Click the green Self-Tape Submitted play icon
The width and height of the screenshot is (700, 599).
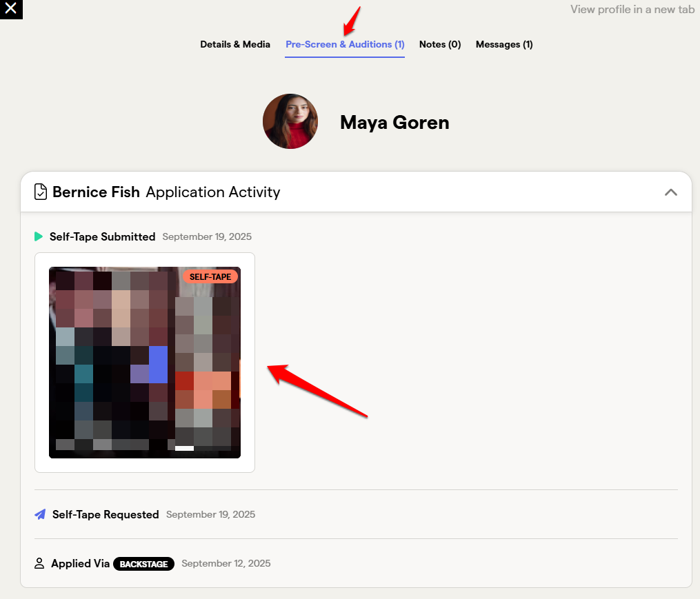39,236
